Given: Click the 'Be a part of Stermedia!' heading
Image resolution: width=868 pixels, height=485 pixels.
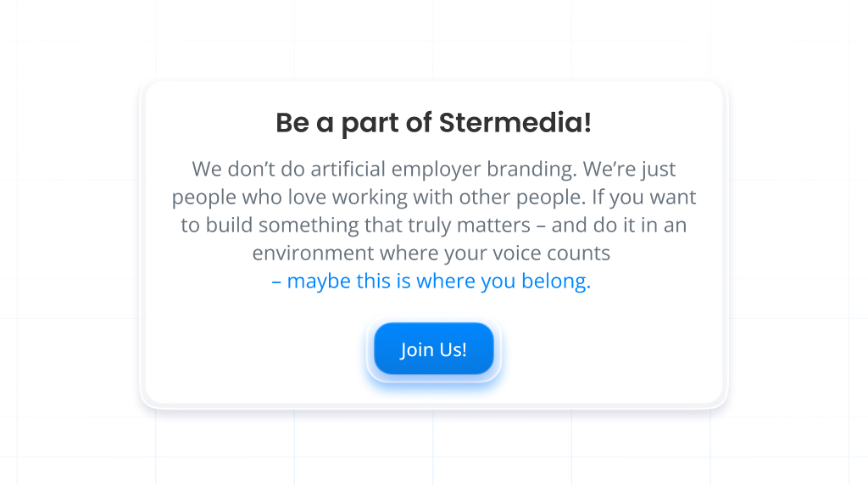Looking at the screenshot, I should tap(433, 123).
